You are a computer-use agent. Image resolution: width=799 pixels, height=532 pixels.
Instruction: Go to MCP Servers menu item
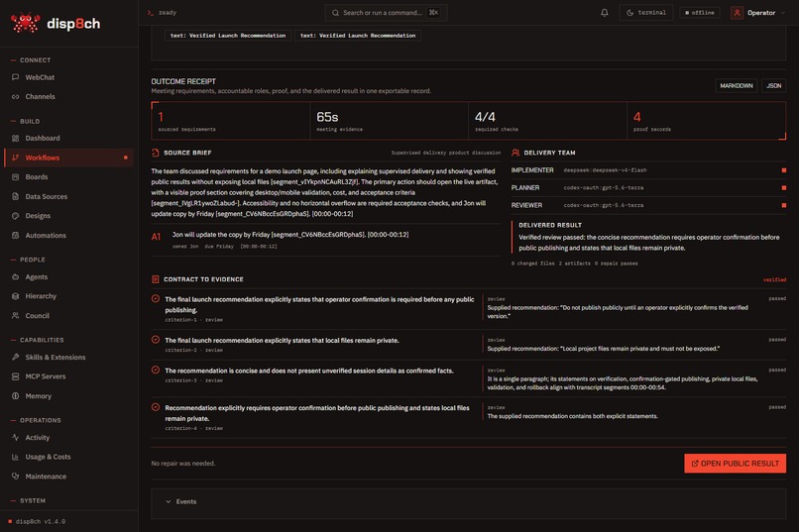coord(68,376)
